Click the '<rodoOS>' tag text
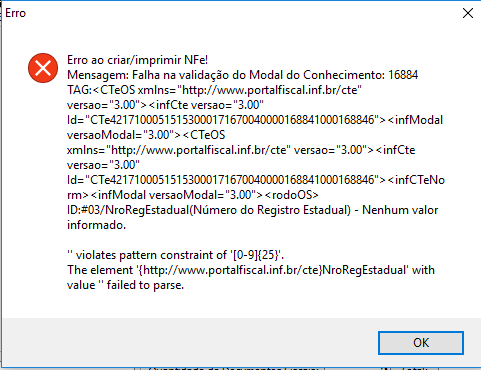This screenshot has width=481, height=370. tap(292, 195)
